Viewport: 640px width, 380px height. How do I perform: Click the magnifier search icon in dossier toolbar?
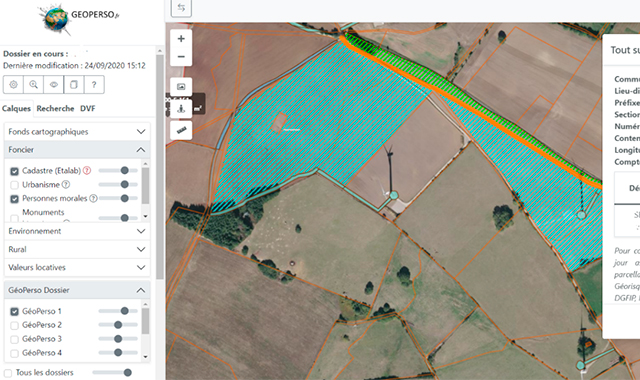click(33, 84)
